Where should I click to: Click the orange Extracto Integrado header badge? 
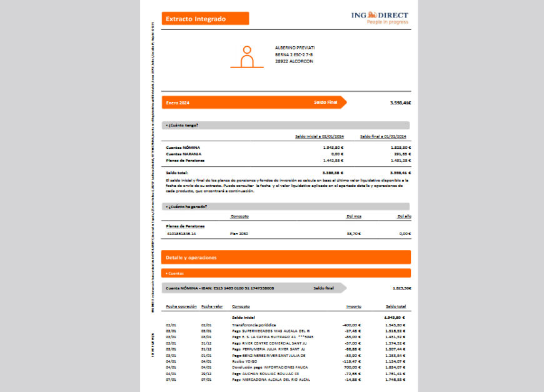205,19
